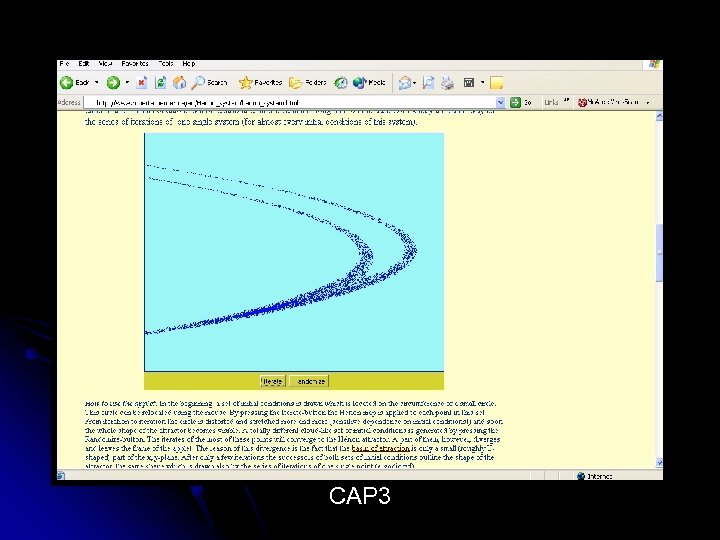Open the Help menu

189,64
